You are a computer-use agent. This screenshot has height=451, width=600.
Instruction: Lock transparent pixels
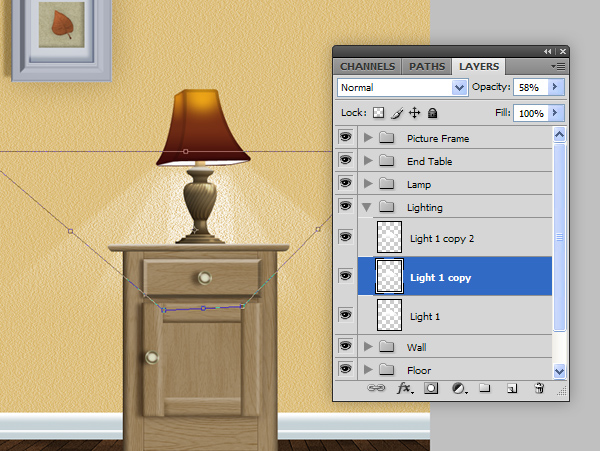pyautogui.click(x=378, y=114)
